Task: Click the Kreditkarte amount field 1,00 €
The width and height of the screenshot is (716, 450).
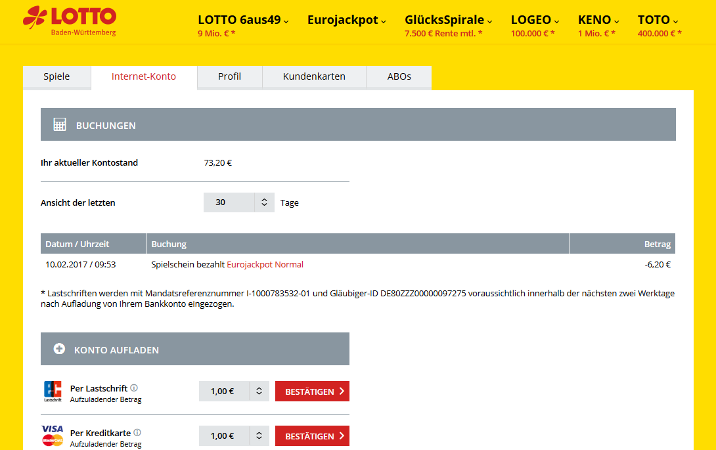Action: pyautogui.click(x=224, y=436)
